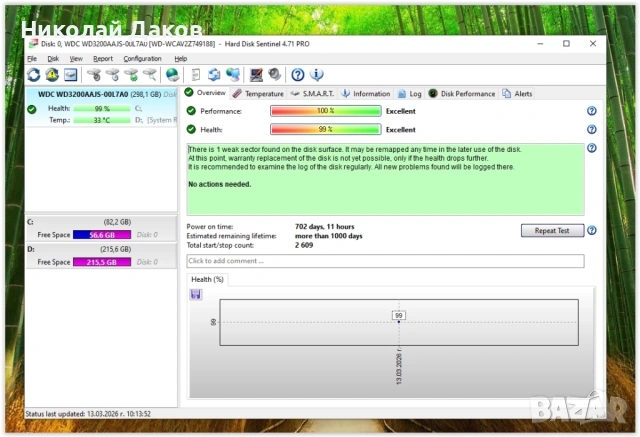This screenshot has width=640, height=437.
Task: Click the globe icon in toolbar
Action: [x=172, y=75]
